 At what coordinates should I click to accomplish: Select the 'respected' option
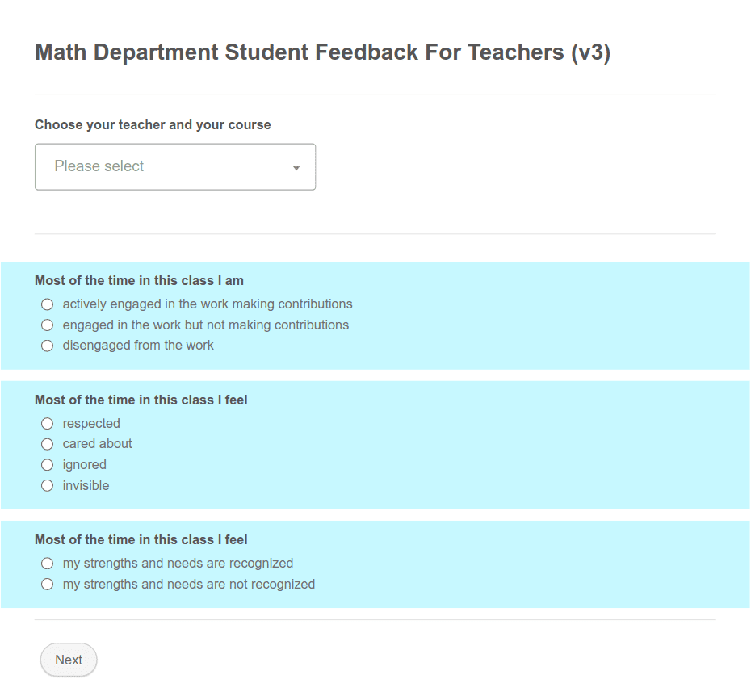point(47,423)
